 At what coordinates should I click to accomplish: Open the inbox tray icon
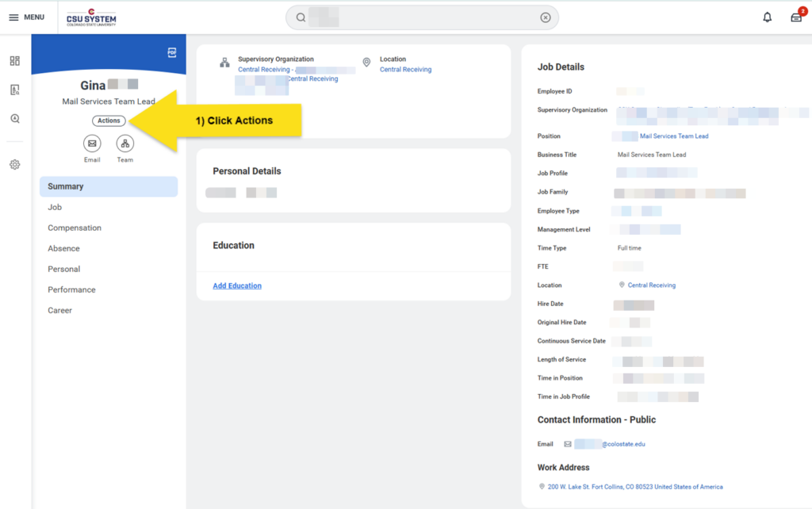click(796, 17)
